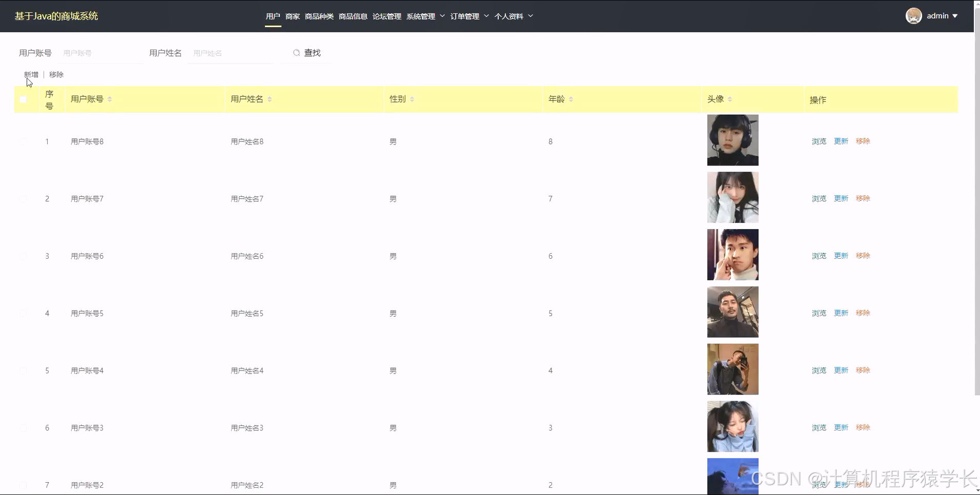The image size is (980, 495).
Task: Click 浏览 for 用户账号3
Action: point(819,428)
